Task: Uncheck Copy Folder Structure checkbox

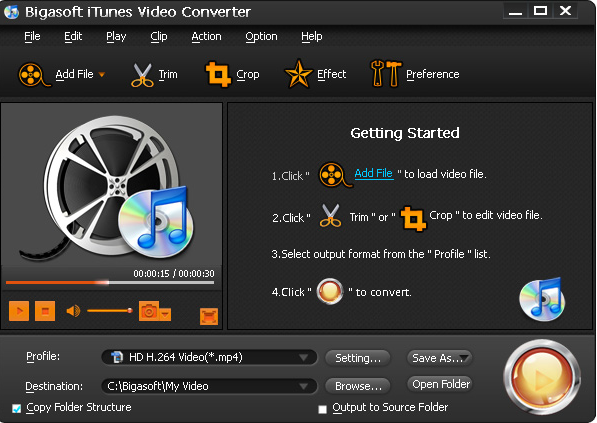Action: click(16, 409)
